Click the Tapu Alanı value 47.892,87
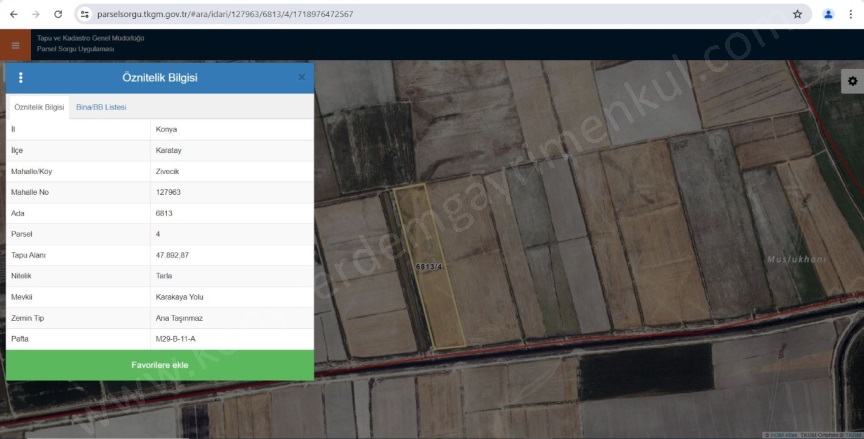Screen dimensions: 864x439 (x=172, y=255)
